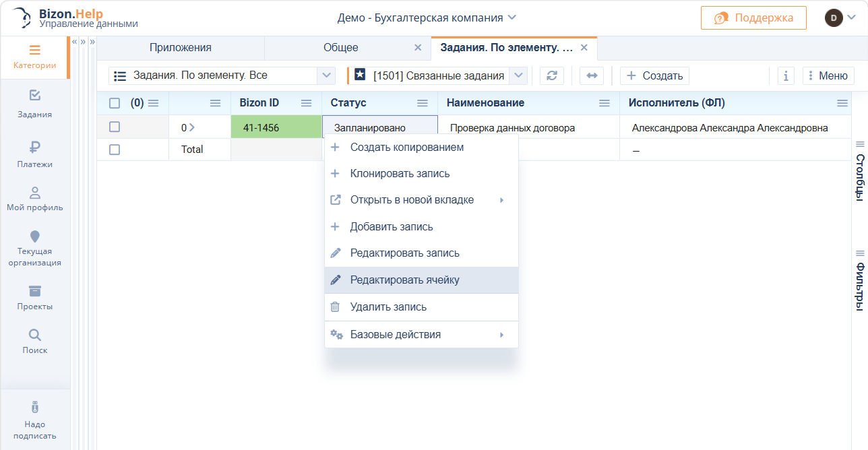
Task: Open the Задания sidebar icon
Action: [35, 96]
